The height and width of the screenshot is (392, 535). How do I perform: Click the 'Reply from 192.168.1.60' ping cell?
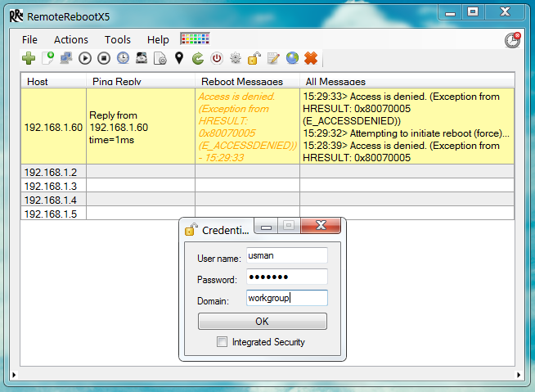click(x=141, y=127)
